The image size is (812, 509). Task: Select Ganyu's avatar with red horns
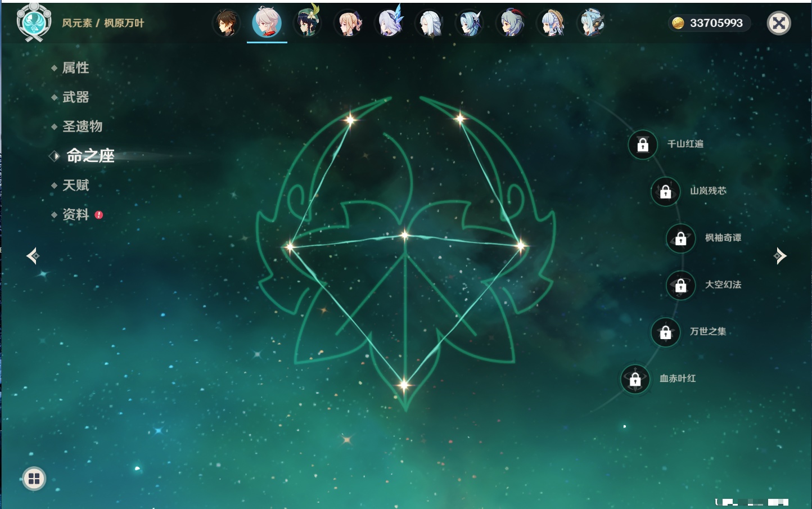(510, 23)
